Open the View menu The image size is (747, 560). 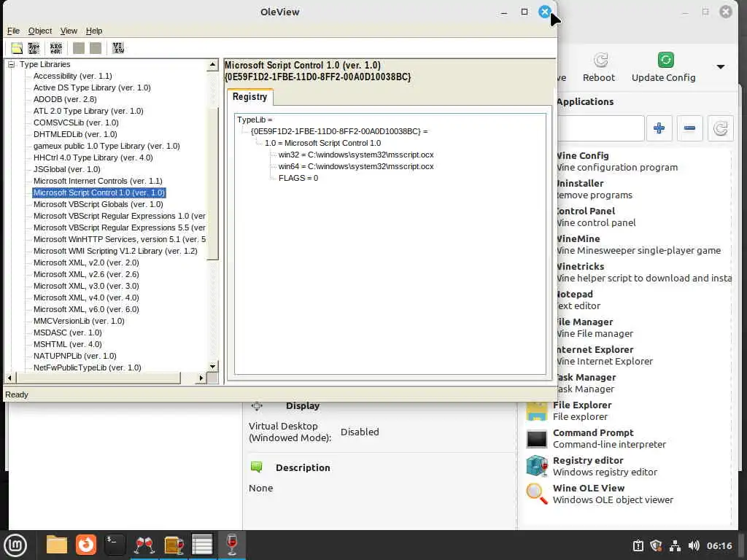[x=69, y=31]
